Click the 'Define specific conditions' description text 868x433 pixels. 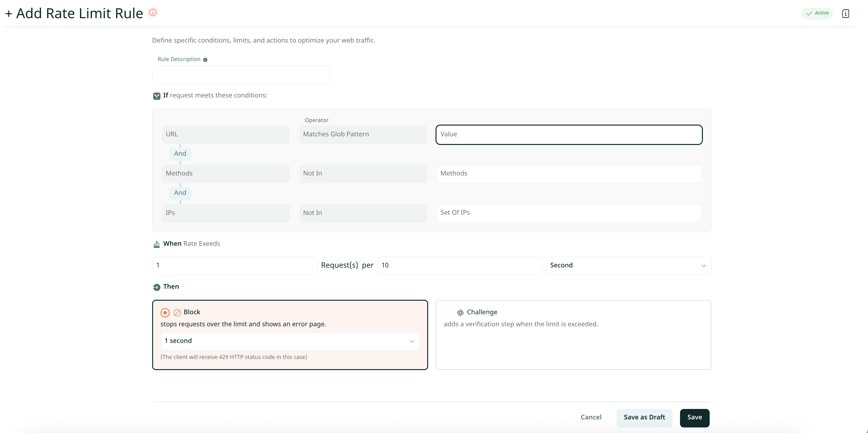(x=264, y=40)
